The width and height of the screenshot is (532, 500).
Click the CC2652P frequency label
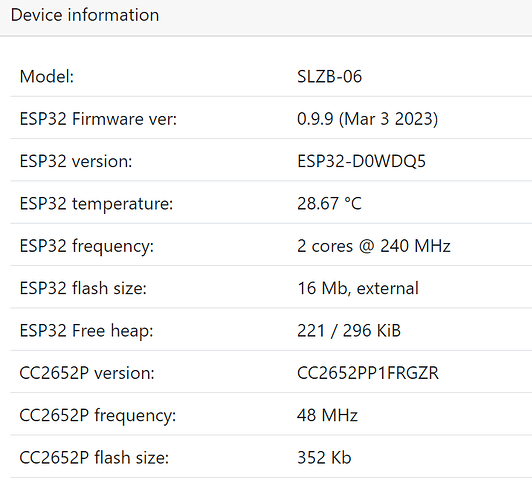tap(98, 415)
